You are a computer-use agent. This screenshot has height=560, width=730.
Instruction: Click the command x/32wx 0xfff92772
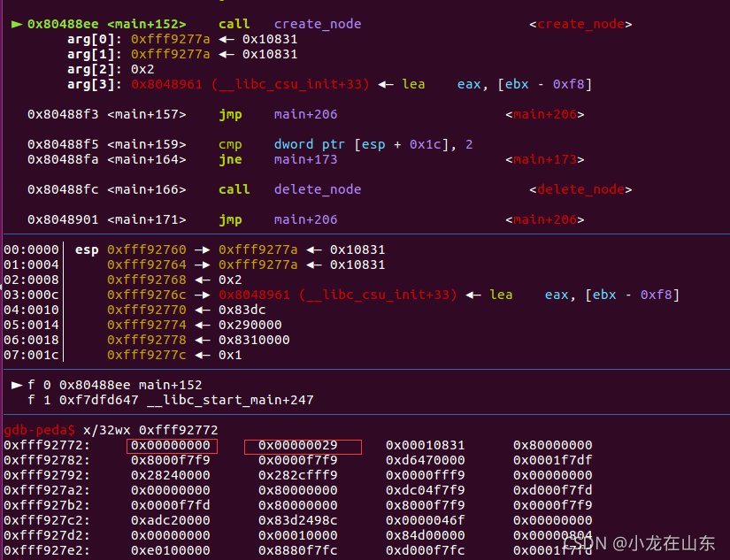pyautogui.click(x=150, y=430)
